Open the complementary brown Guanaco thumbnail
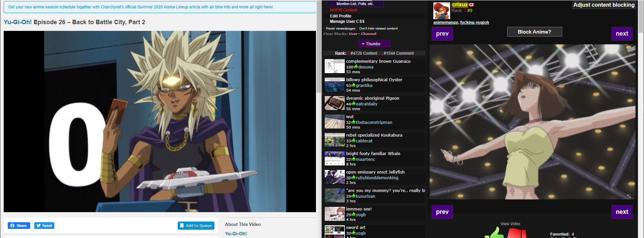644x238 pixels. coord(334,66)
